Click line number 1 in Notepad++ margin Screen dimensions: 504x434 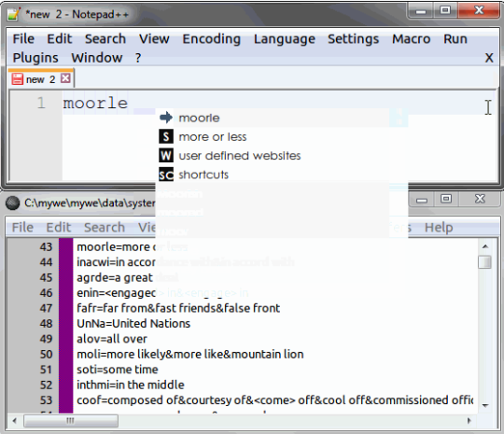(x=41, y=104)
